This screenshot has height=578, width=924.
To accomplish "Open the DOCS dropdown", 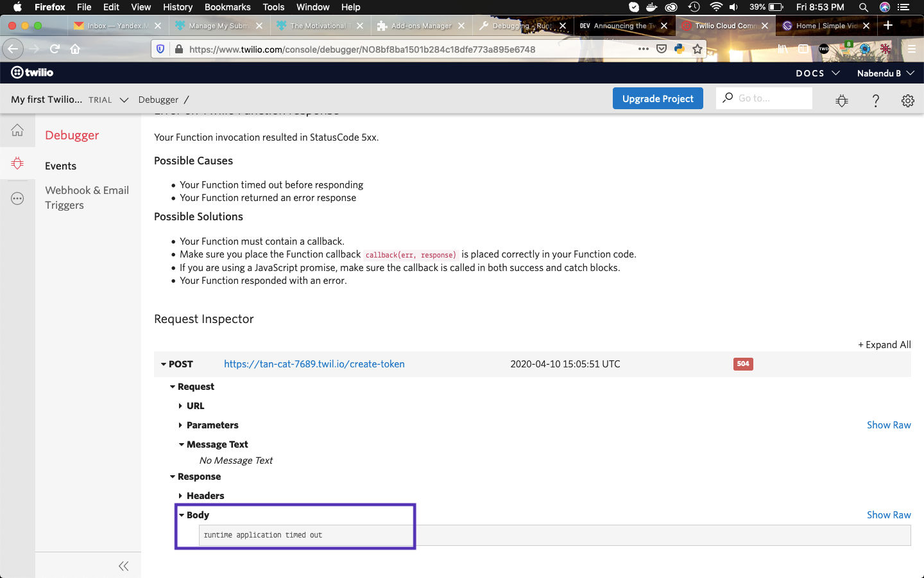I will point(817,73).
